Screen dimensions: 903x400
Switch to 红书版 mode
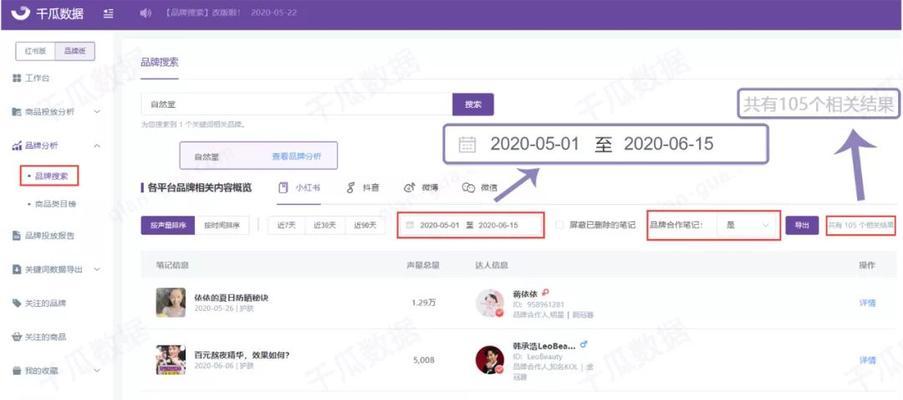click(x=35, y=51)
